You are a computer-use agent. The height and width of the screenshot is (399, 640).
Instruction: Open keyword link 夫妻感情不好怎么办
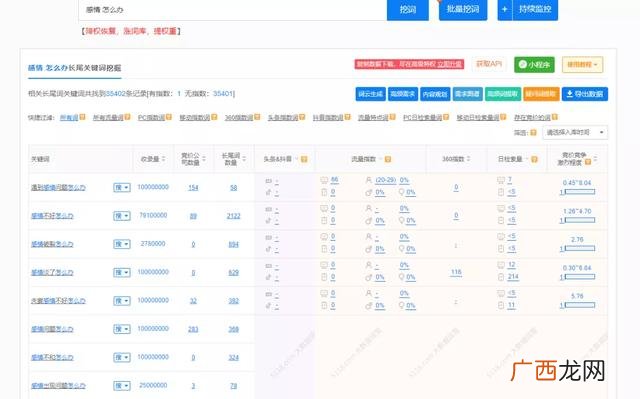(58, 301)
